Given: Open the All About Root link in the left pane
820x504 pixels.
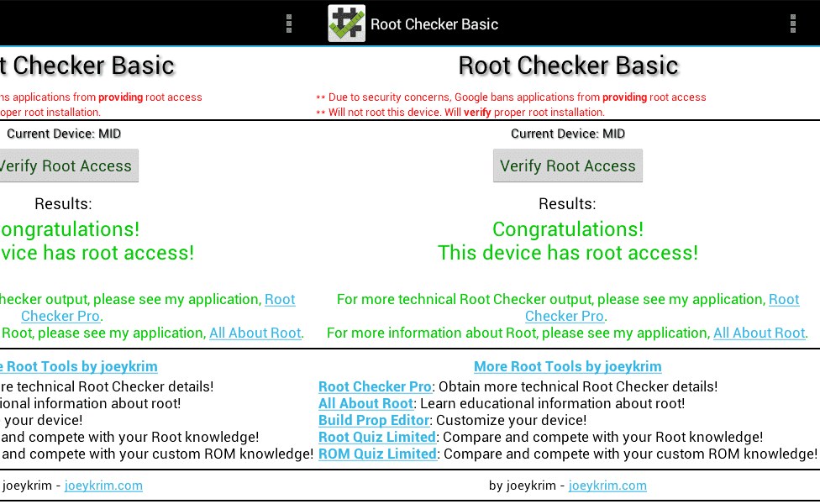Looking at the screenshot, I should coord(255,333).
